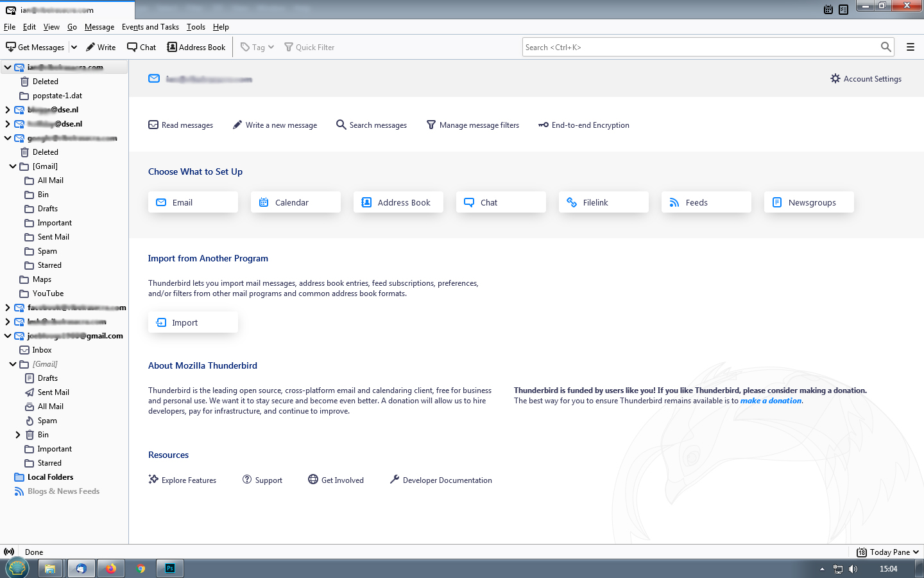924x578 pixels.
Task: Click Write to compose a message
Action: coord(101,47)
